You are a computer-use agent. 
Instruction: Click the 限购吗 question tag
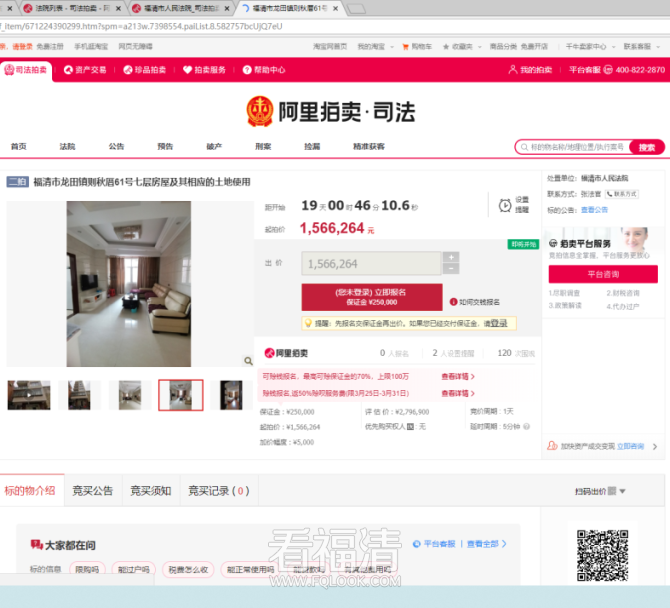87,570
